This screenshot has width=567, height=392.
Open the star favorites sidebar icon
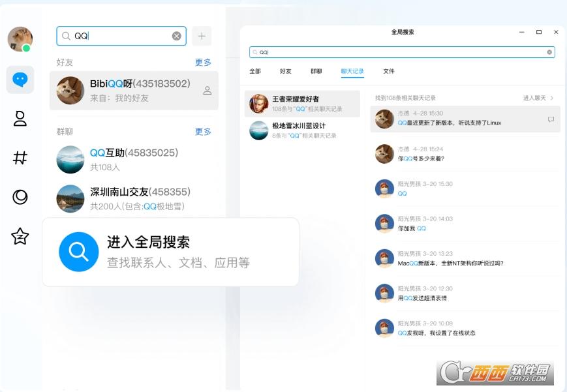pyautogui.click(x=20, y=236)
